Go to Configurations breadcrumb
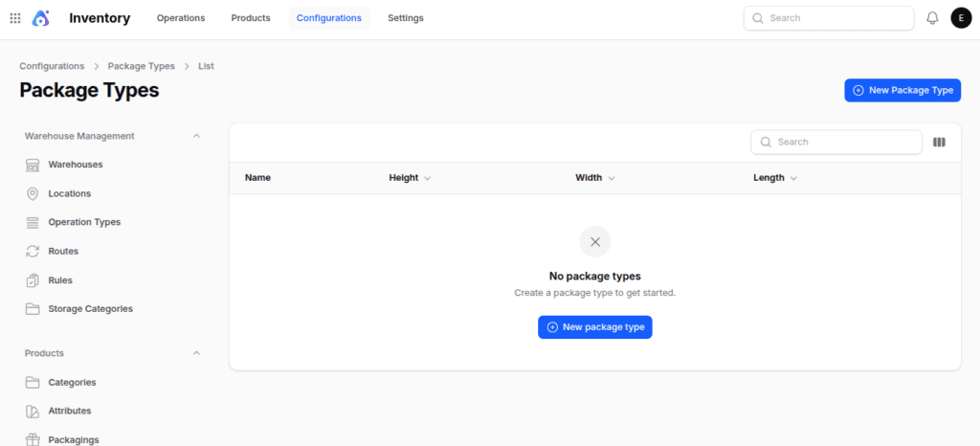The image size is (980, 446). click(52, 66)
